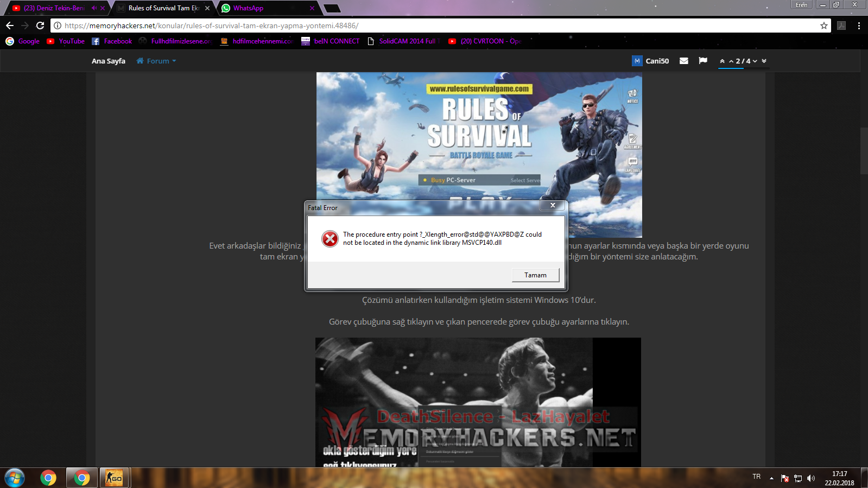Open the YouTube bookmark

66,41
